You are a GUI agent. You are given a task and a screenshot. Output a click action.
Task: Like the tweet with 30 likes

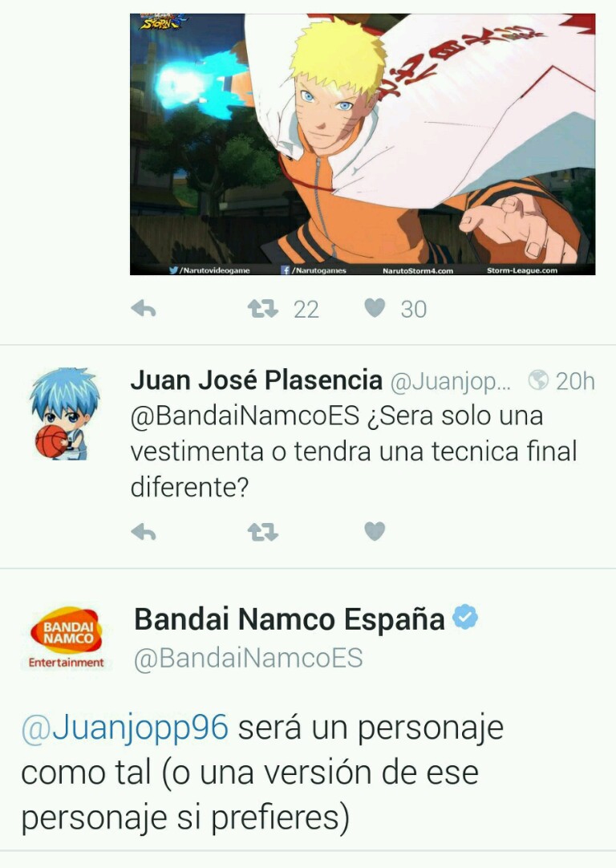pyautogui.click(x=375, y=308)
